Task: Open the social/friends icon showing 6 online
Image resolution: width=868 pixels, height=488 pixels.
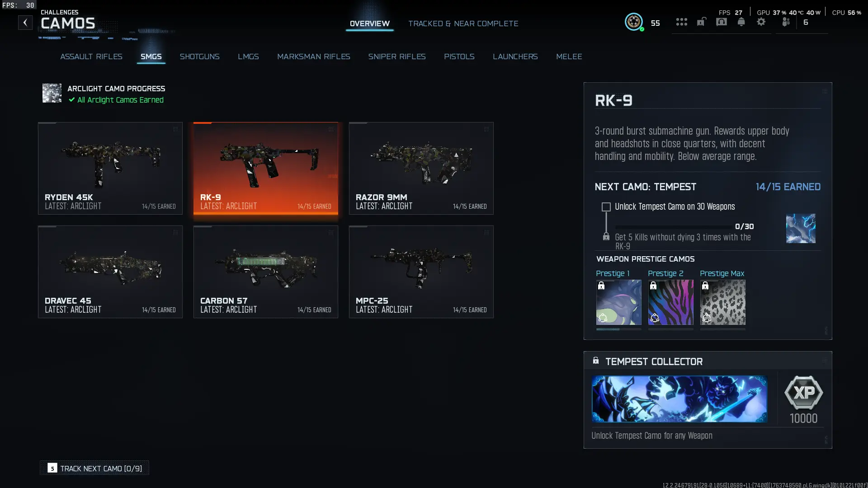Action: tap(786, 22)
